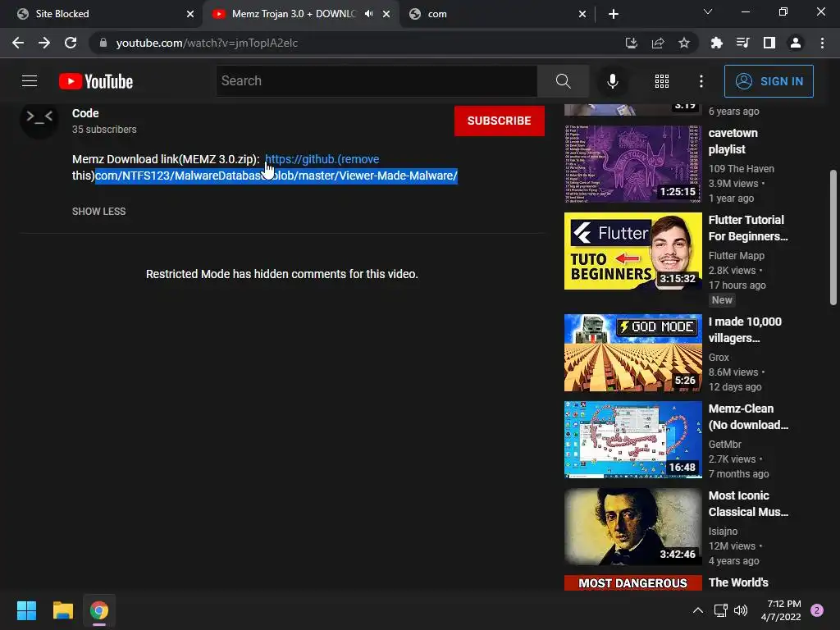840x630 pixels.
Task: Click the Isiajno channel name
Action: [723, 531]
